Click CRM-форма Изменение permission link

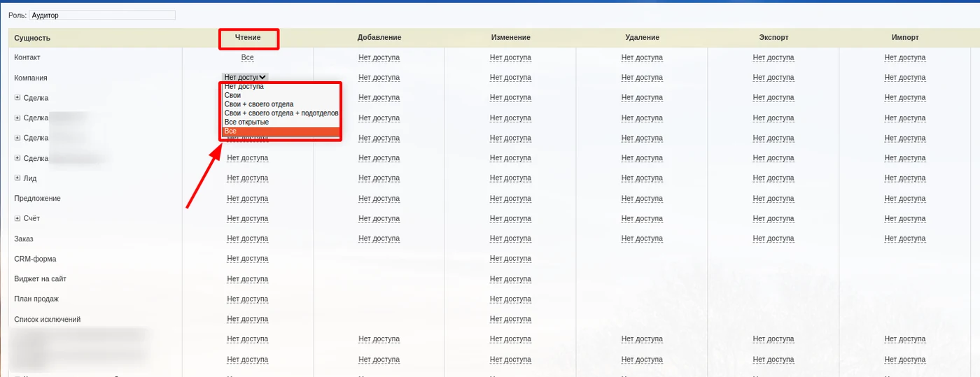[510, 259]
